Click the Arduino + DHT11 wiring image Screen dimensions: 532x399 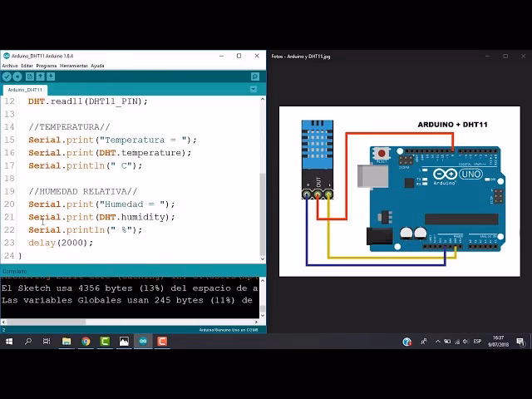click(399, 191)
